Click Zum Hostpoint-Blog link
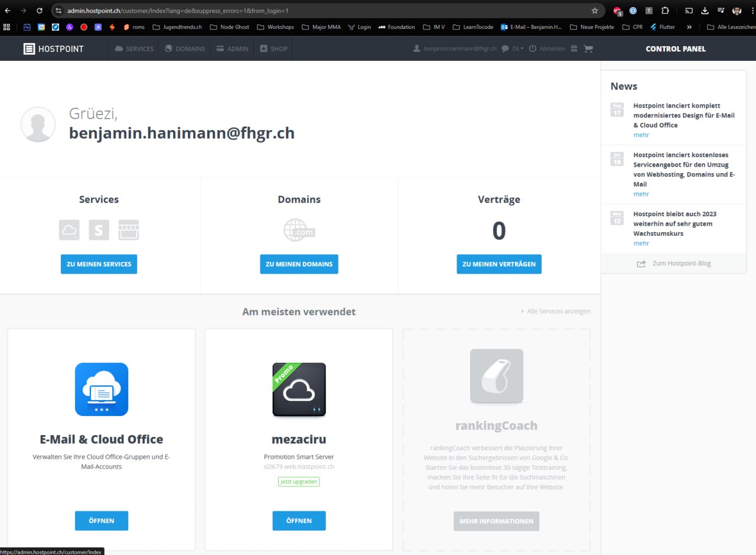The height and width of the screenshot is (555, 756). [674, 264]
